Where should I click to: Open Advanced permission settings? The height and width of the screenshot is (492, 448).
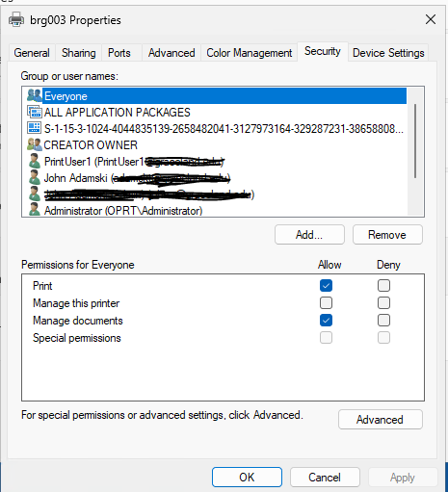pyautogui.click(x=381, y=420)
